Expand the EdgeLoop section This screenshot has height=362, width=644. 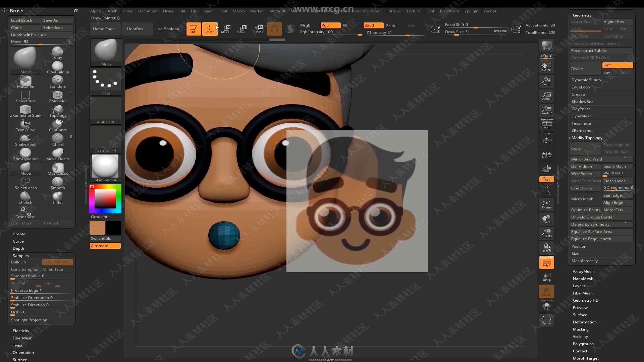pos(581,87)
